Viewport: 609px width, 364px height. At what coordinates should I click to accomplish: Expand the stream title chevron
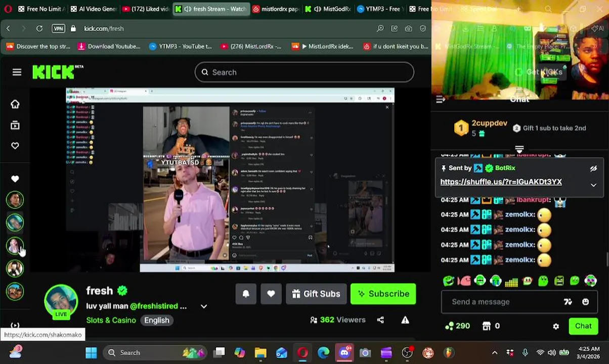coord(204,306)
